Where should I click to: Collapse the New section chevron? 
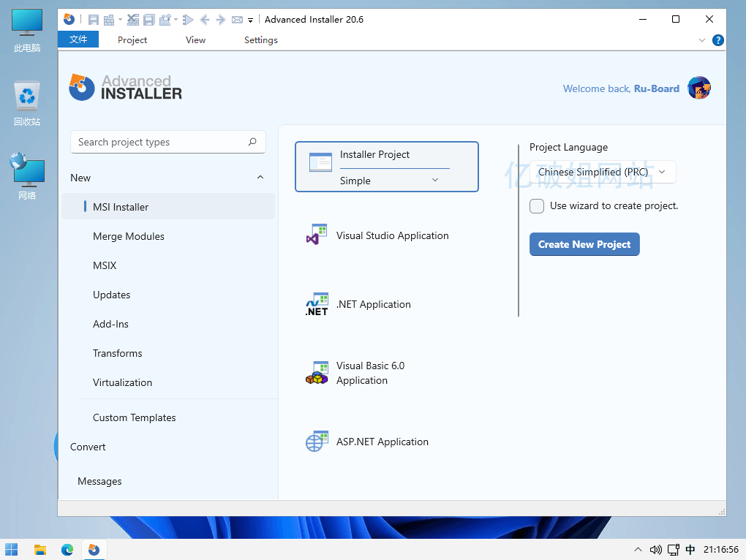(260, 178)
